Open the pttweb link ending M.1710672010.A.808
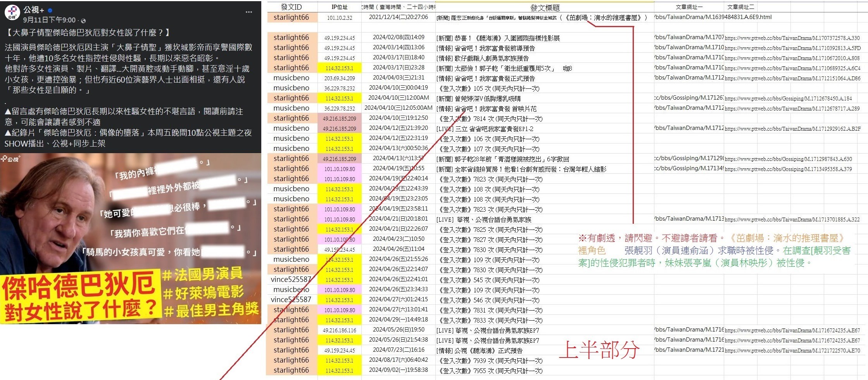868x380 pixels. pyautogui.click(x=792, y=58)
